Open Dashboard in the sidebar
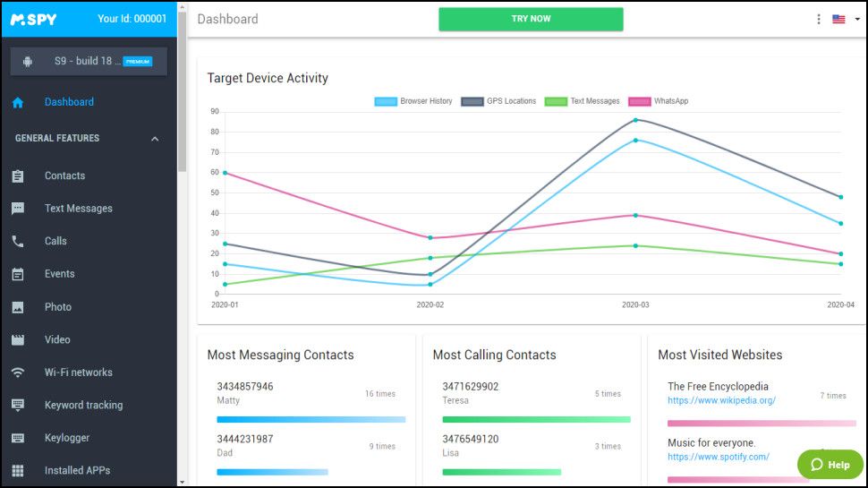The height and width of the screenshot is (488, 868). coord(69,102)
